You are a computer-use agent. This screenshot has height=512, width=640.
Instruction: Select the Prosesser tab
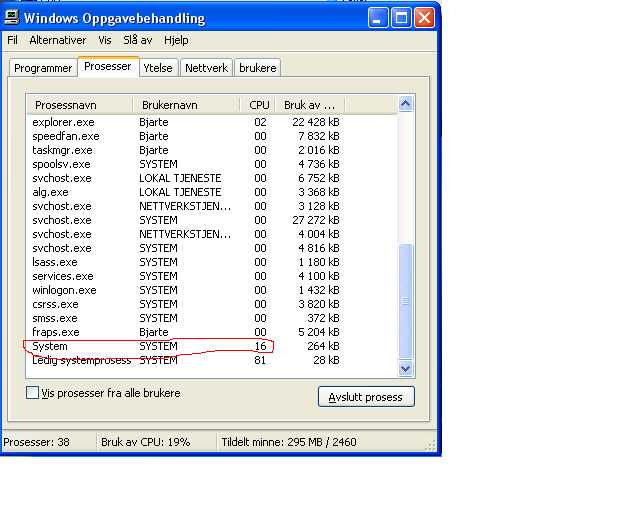(108, 66)
